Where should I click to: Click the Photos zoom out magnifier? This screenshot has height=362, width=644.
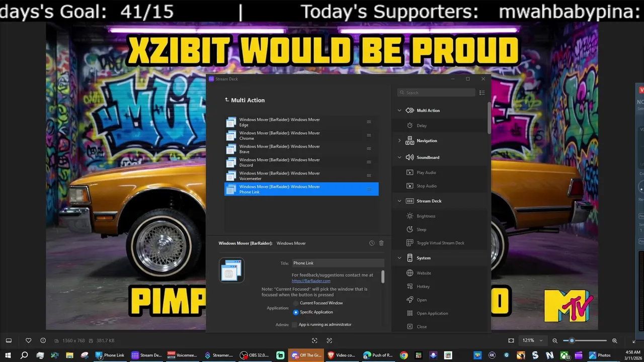555,340
